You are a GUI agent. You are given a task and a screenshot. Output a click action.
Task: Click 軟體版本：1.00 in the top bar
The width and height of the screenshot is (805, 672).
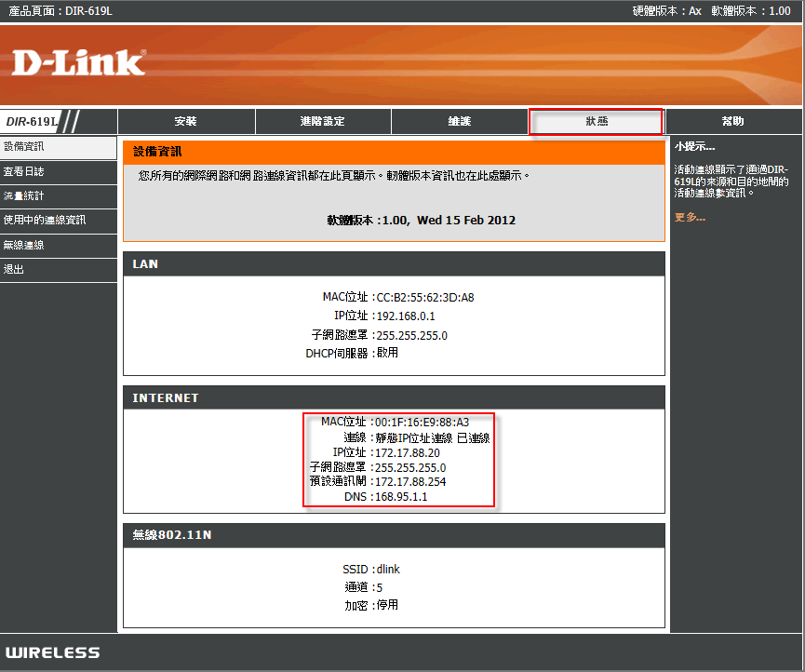(751, 11)
